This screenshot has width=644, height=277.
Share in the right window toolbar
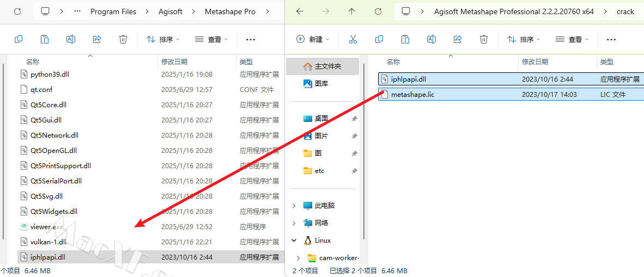pos(458,39)
